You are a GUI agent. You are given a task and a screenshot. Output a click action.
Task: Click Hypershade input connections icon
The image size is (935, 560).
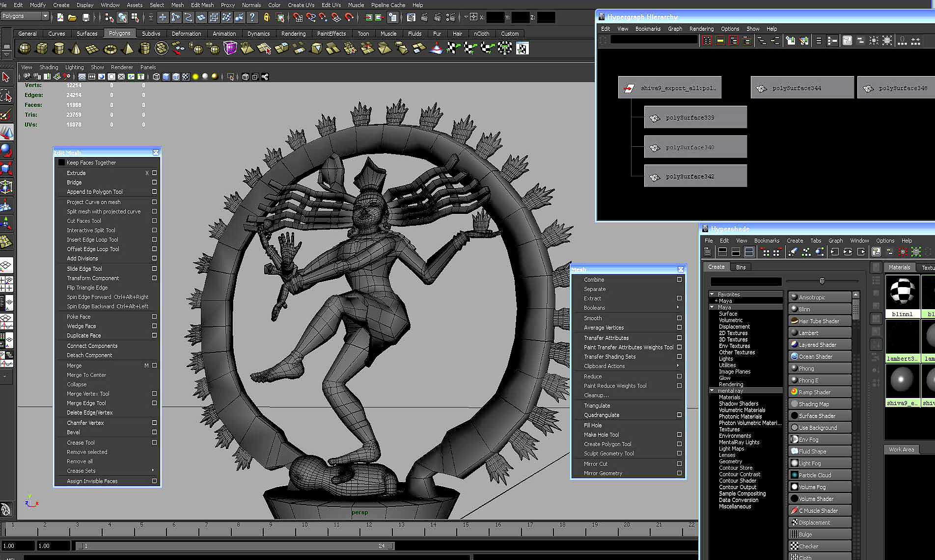point(834,252)
